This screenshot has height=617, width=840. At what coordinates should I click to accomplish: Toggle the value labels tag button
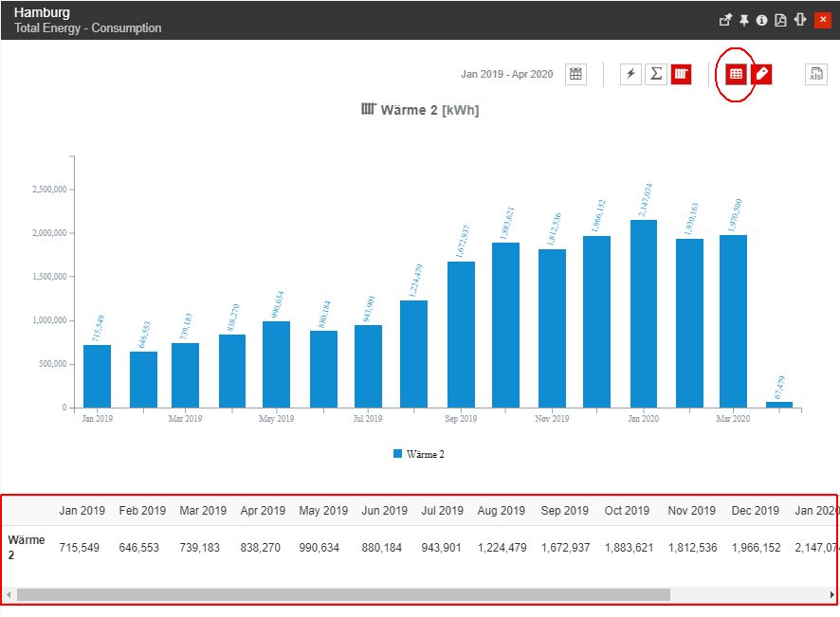coord(761,74)
